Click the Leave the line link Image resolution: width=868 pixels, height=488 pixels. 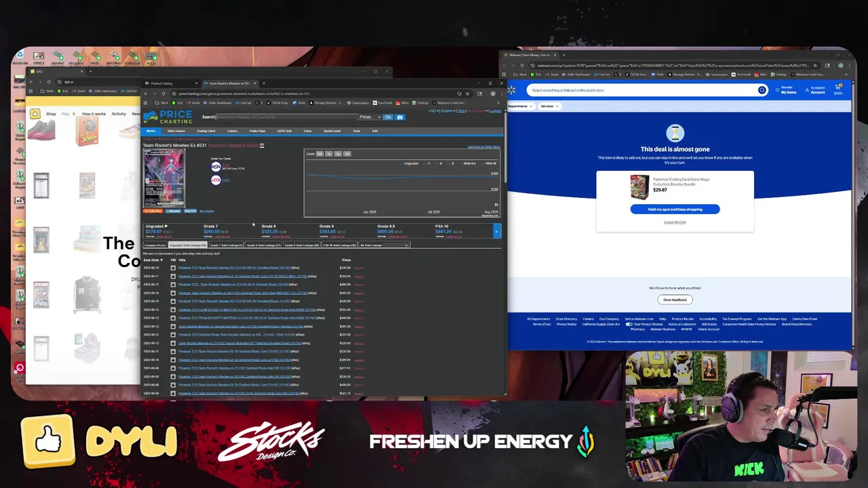[675, 222]
